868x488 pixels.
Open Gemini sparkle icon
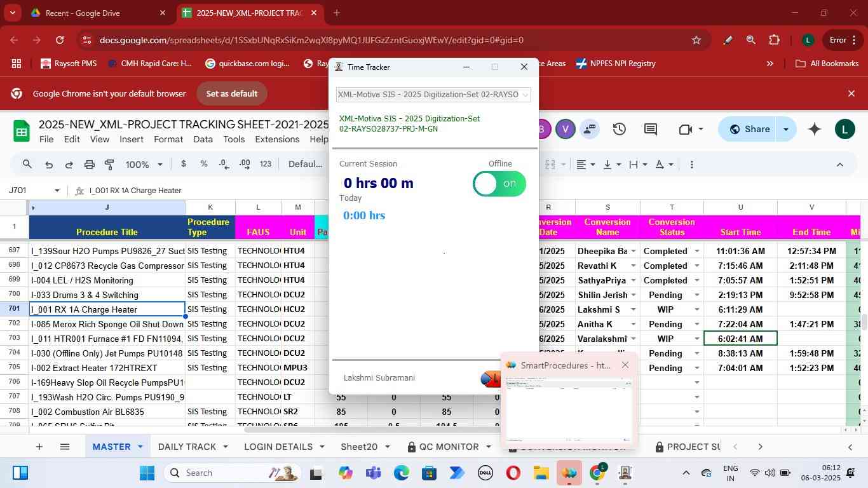tap(815, 129)
